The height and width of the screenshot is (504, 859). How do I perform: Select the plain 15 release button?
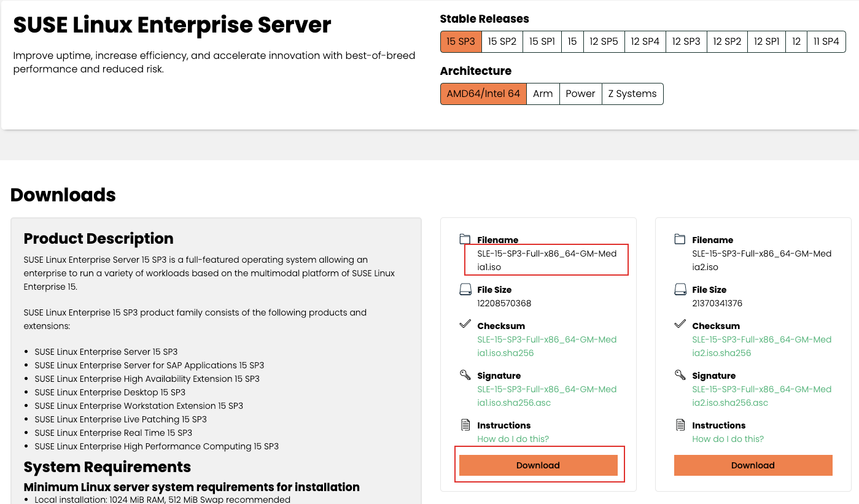click(x=572, y=42)
